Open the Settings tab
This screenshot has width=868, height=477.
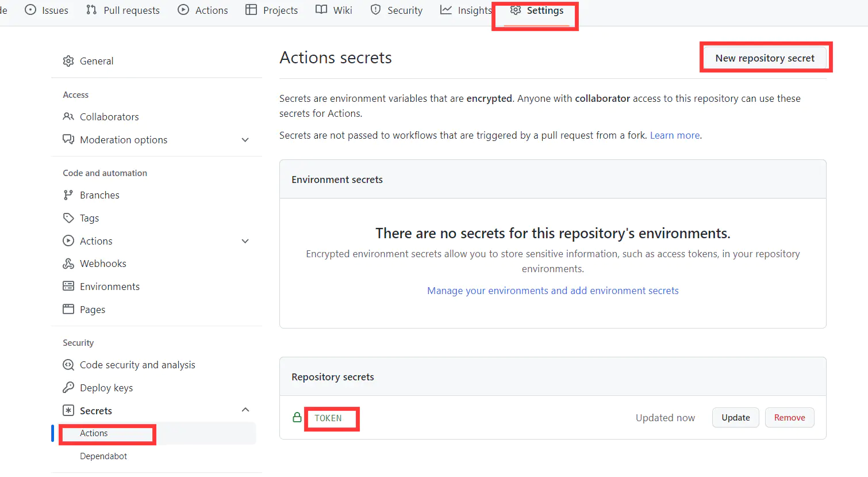[x=537, y=11]
